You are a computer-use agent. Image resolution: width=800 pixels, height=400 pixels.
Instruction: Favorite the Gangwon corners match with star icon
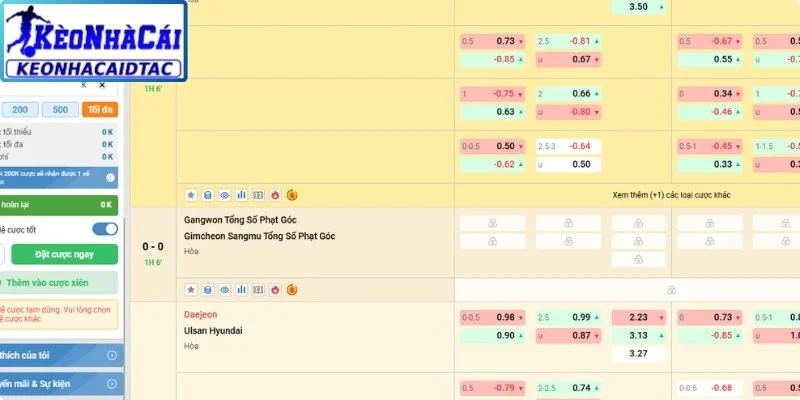pos(191,290)
